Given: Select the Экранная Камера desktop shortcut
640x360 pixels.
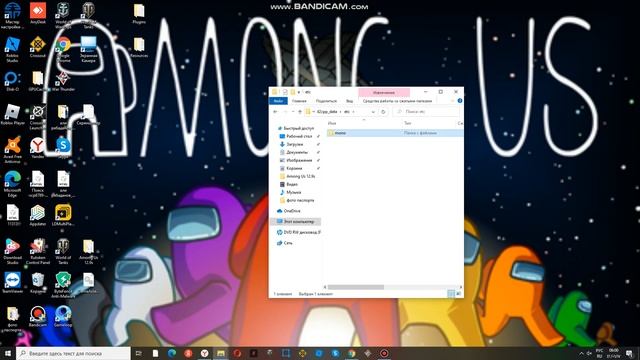Looking at the screenshot, I should click(88, 49).
